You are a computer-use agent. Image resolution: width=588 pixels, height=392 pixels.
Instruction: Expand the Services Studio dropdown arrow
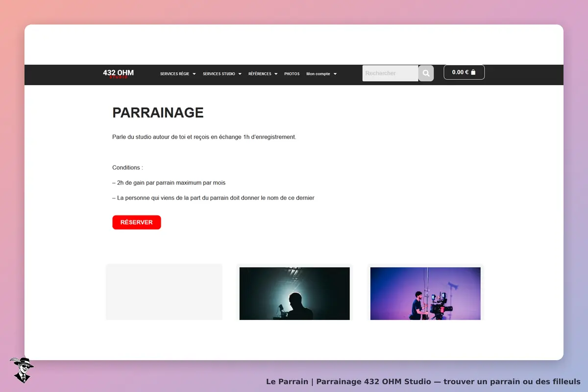[x=240, y=74]
